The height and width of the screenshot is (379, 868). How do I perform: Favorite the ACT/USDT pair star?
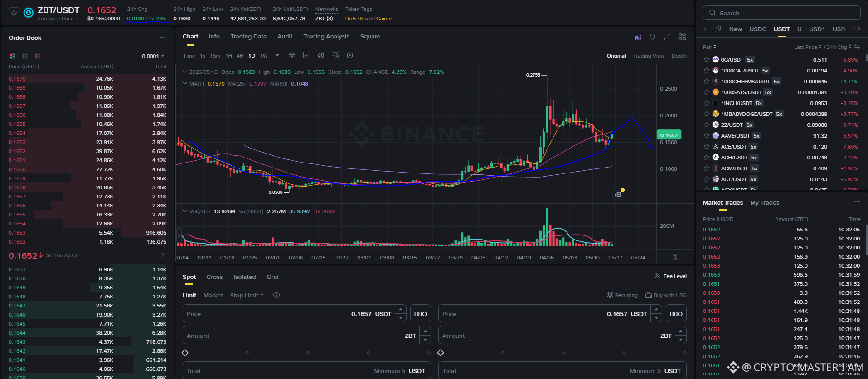pos(706,179)
